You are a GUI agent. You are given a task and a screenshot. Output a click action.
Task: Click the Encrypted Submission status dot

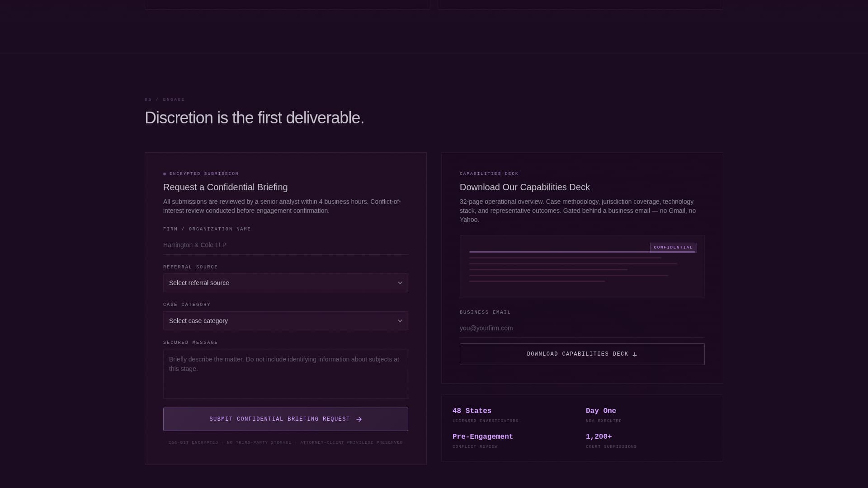[165, 174]
